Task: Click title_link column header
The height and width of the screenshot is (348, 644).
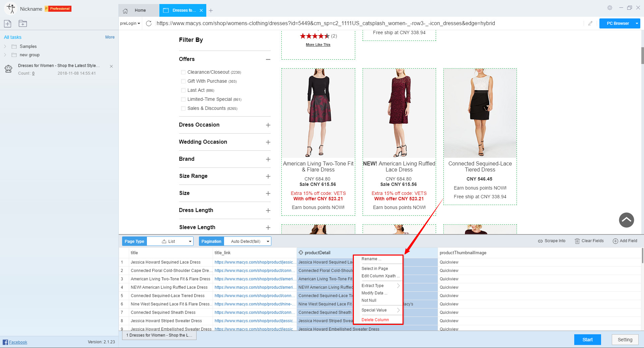Action: click(255, 253)
